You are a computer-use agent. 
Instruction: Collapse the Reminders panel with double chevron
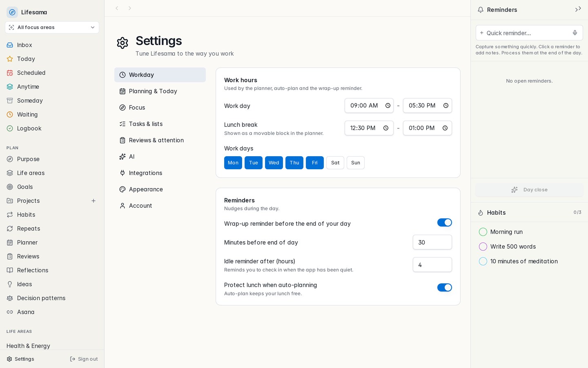coord(578,9)
